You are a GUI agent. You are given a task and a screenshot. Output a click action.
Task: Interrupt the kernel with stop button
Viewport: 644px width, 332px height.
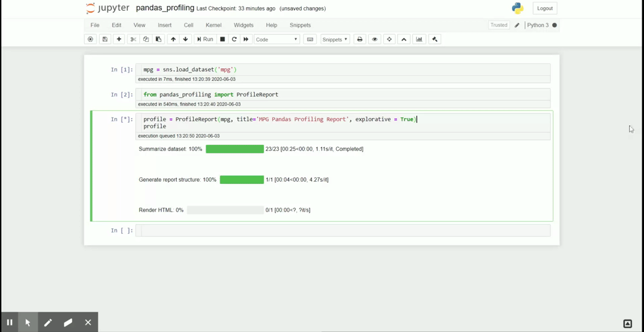(x=222, y=40)
